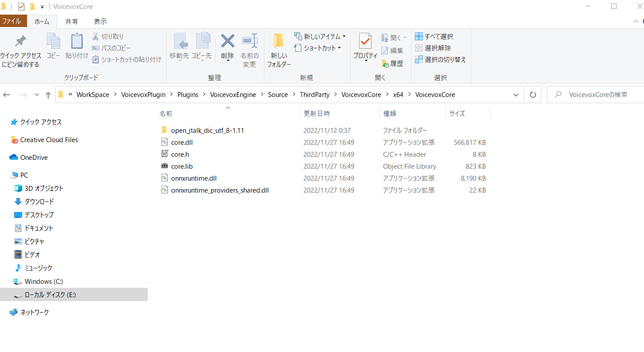Image resolution: width=644 pixels, height=352 pixels.
Task: Click the core.dll file icon
Action: [165, 143]
